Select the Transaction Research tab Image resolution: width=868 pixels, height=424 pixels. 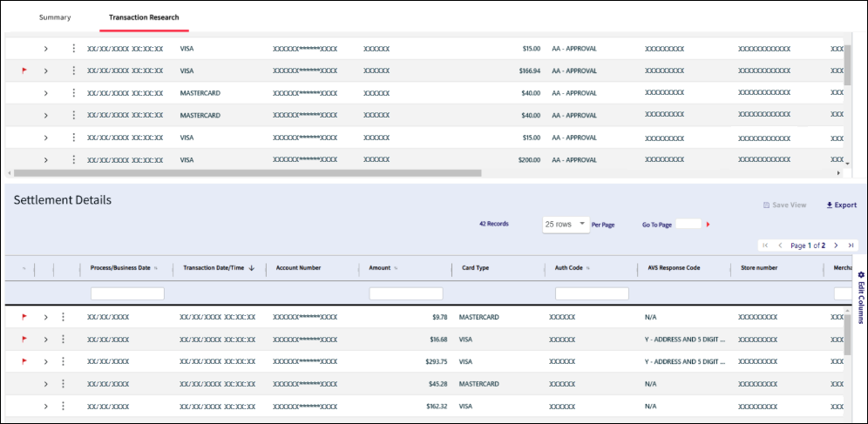click(143, 17)
